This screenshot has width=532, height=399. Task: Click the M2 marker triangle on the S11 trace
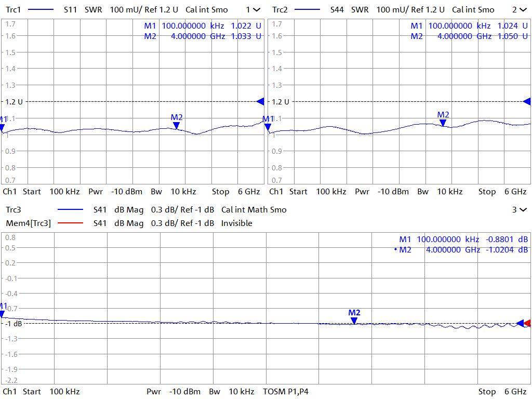coord(177,125)
